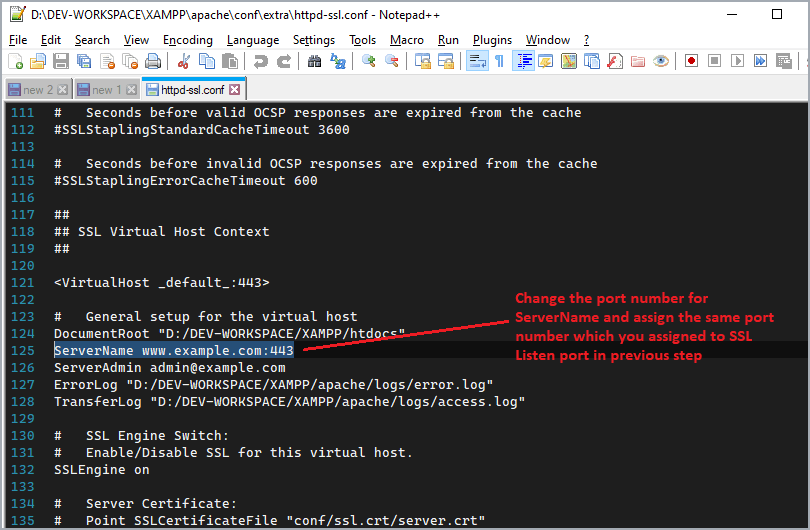
Task: Click the New file toolbar icon
Action: click(x=16, y=61)
